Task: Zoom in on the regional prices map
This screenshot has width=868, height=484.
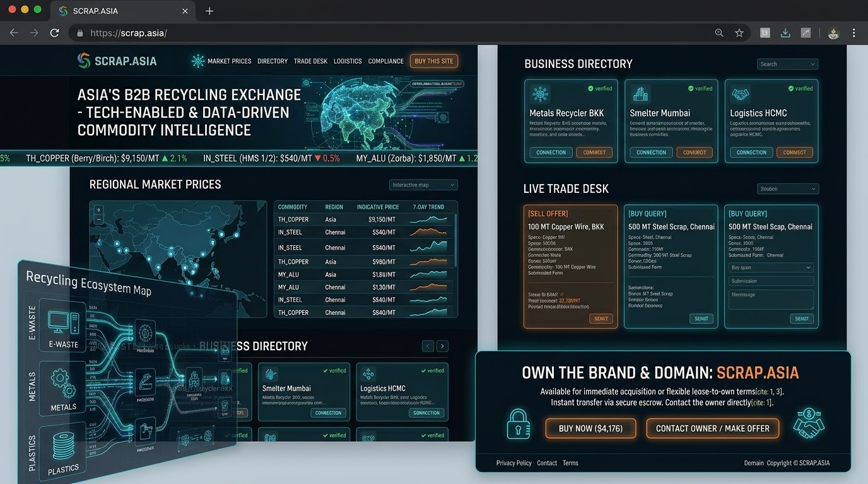Action: pos(98,210)
